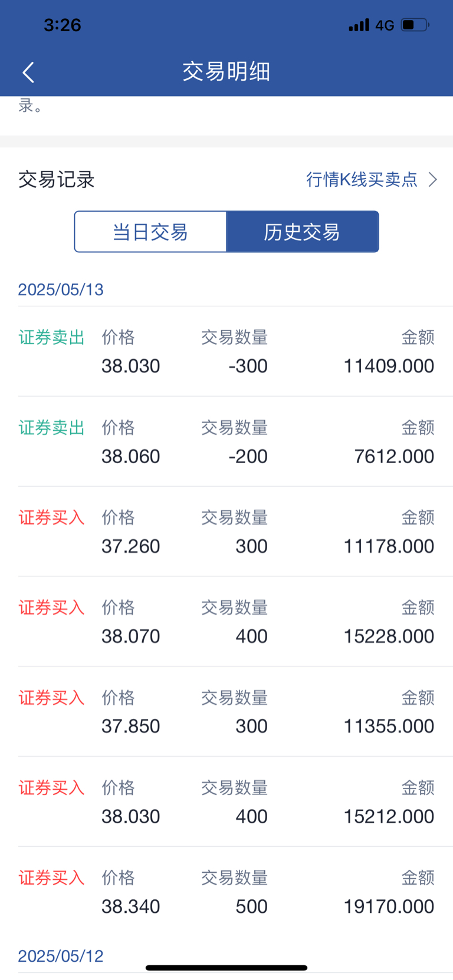Open 证券买入 record with amount 15212.000
453x980 pixels.
(x=226, y=802)
